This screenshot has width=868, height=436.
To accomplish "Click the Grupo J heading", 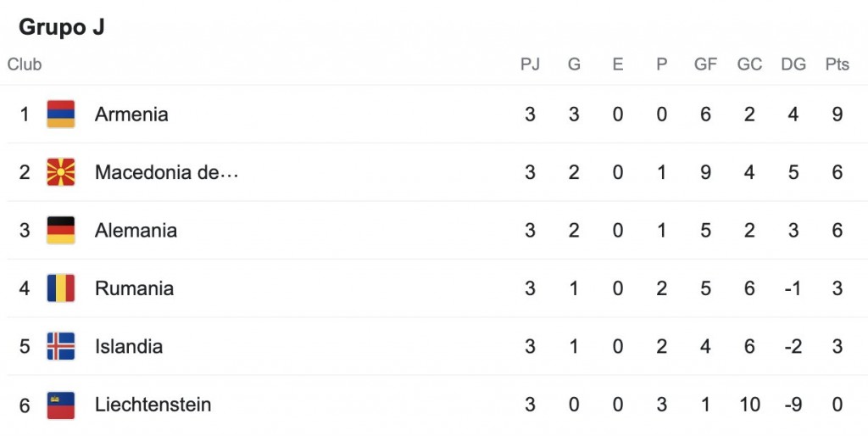I will click(x=61, y=27).
